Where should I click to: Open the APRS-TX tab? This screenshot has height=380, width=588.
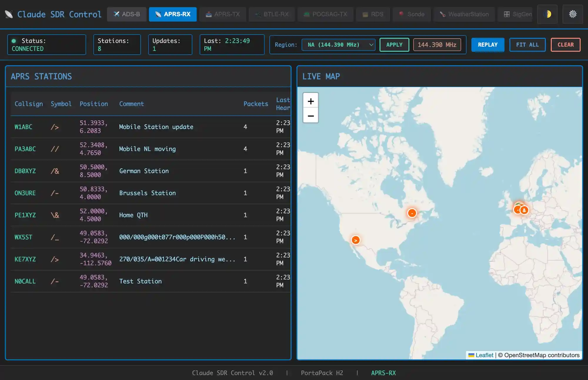[223, 14]
